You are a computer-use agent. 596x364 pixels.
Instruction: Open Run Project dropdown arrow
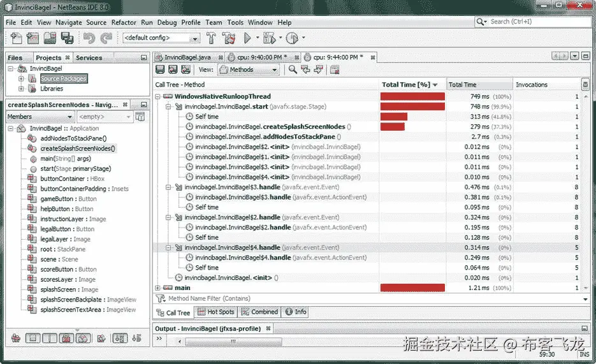click(x=258, y=38)
